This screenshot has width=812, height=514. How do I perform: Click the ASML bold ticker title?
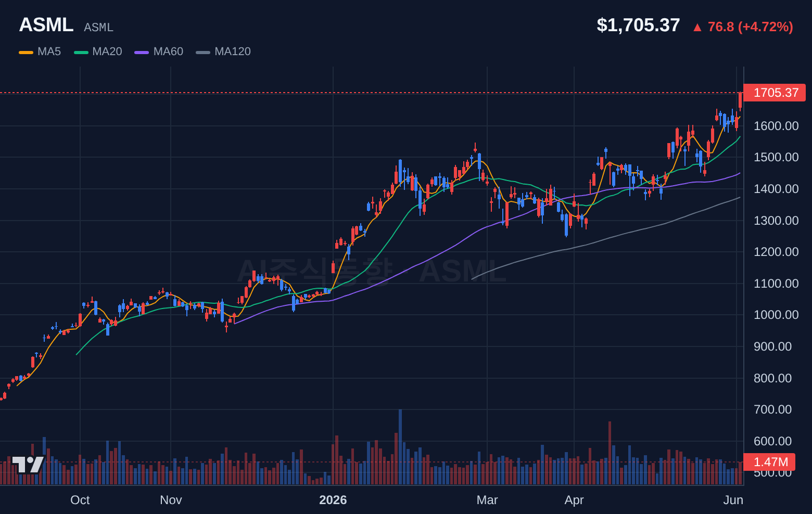tap(46, 25)
